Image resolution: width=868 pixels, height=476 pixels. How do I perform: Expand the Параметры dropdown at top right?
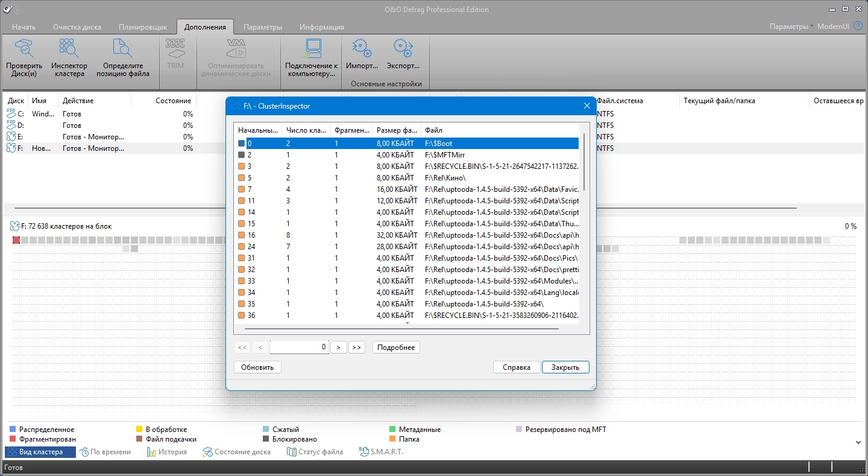pos(791,27)
